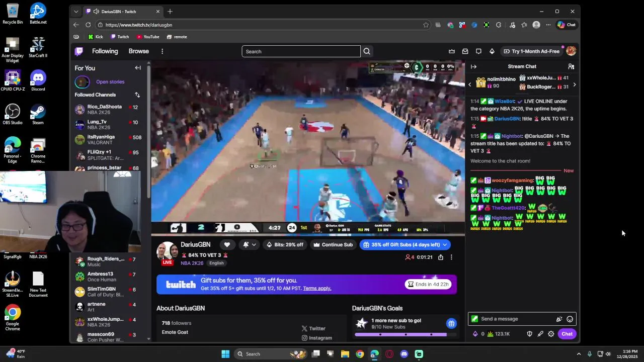Open the Prime Loot crown icon

(x=452, y=51)
